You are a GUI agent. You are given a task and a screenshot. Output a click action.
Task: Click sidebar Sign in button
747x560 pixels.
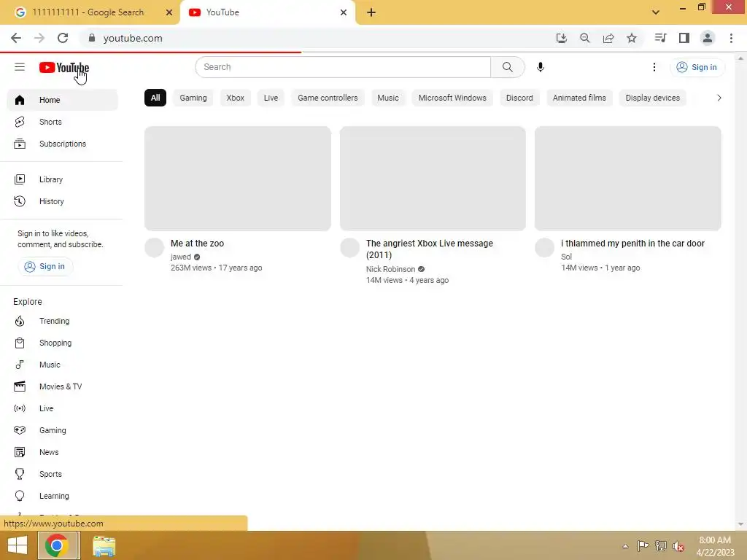[45, 266]
